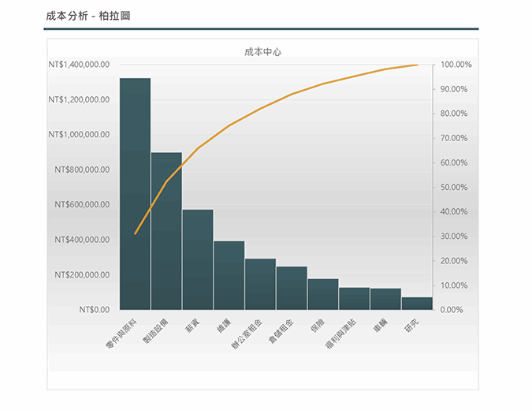The width and height of the screenshot is (532, 410).
Task: Select the 倉儲租金 bar
Action: [292, 288]
